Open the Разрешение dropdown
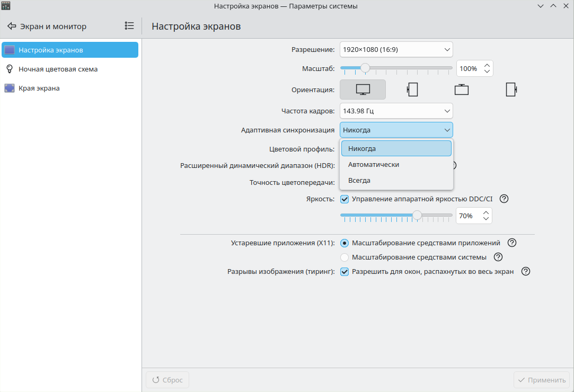This screenshot has width=574, height=392. point(396,49)
